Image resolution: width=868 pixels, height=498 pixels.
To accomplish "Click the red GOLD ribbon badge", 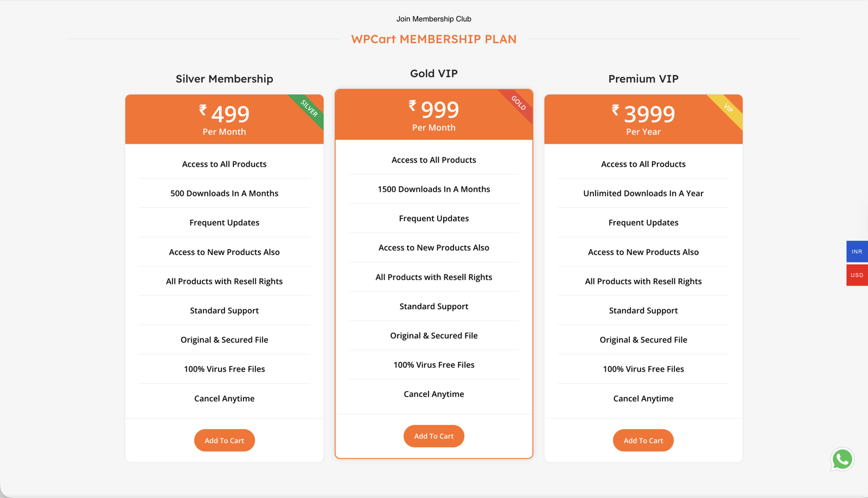I will click(519, 103).
